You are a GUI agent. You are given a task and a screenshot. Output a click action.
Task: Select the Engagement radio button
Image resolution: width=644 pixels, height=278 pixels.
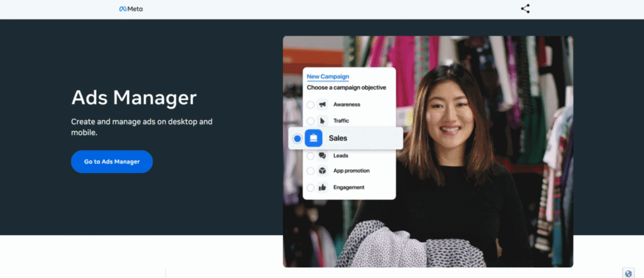(x=311, y=187)
